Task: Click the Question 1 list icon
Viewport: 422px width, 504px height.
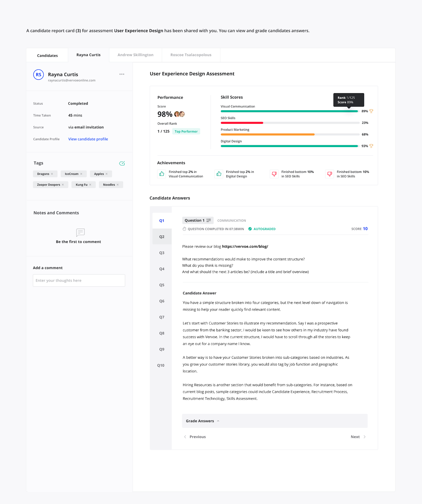Action: point(209,220)
